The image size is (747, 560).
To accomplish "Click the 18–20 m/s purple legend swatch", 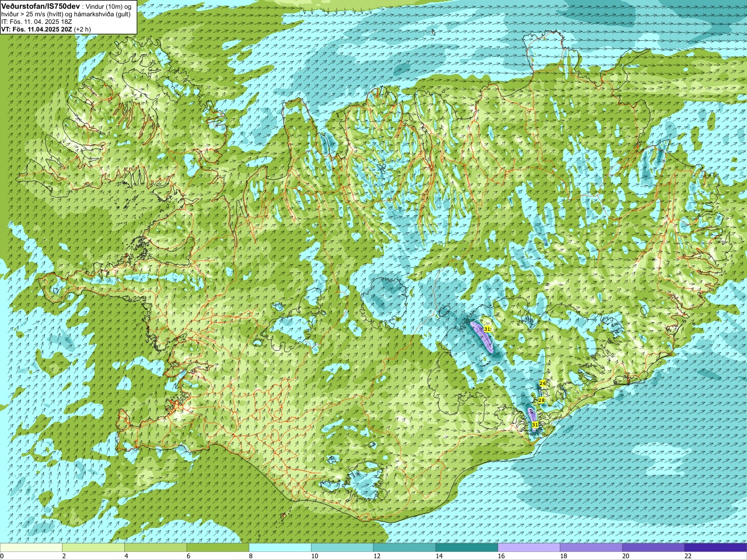I will click(x=591, y=548).
